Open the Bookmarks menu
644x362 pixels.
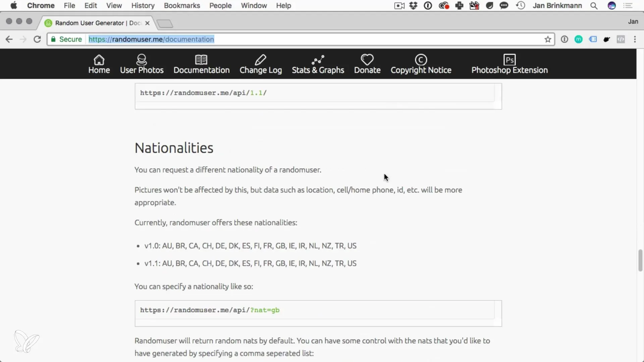click(x=182, y=5)
